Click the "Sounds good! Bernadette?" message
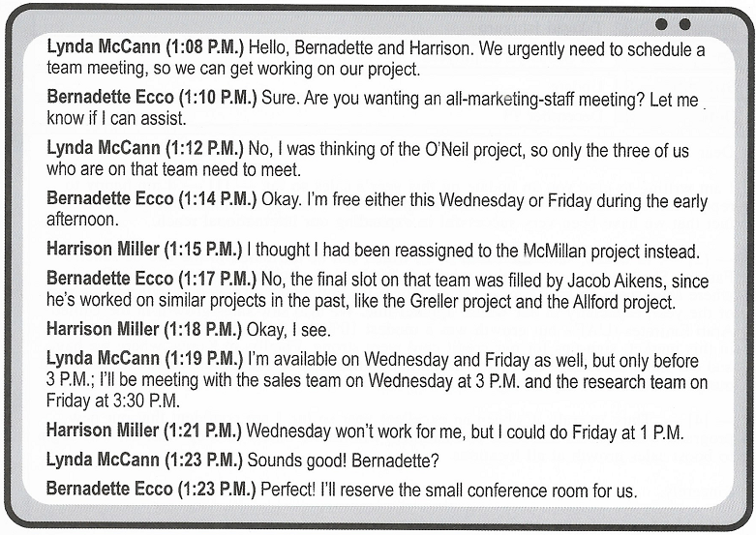The image size is (756, 535). (338, 461)
